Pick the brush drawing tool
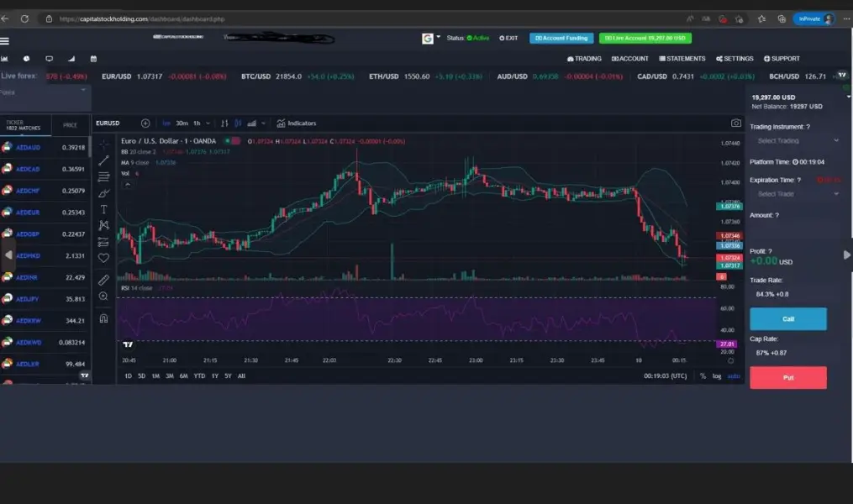Viewport: 853px width, 504px height. (x=104, y=193)
